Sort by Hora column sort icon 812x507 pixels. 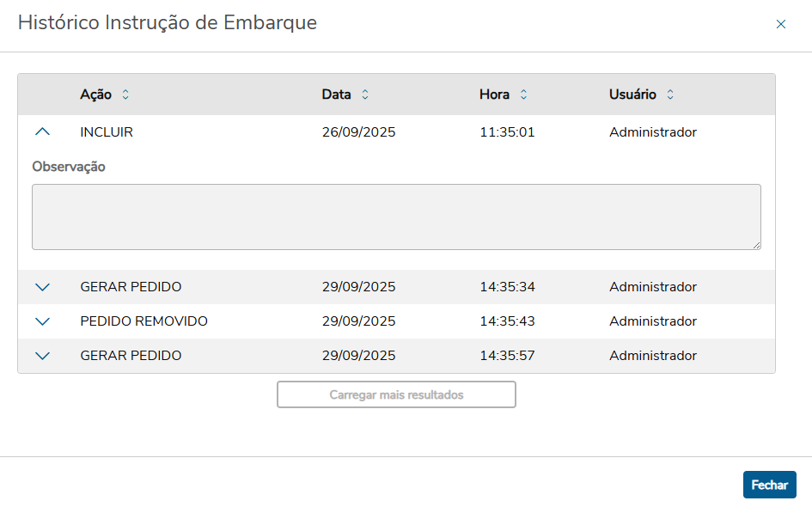point(523,95)
